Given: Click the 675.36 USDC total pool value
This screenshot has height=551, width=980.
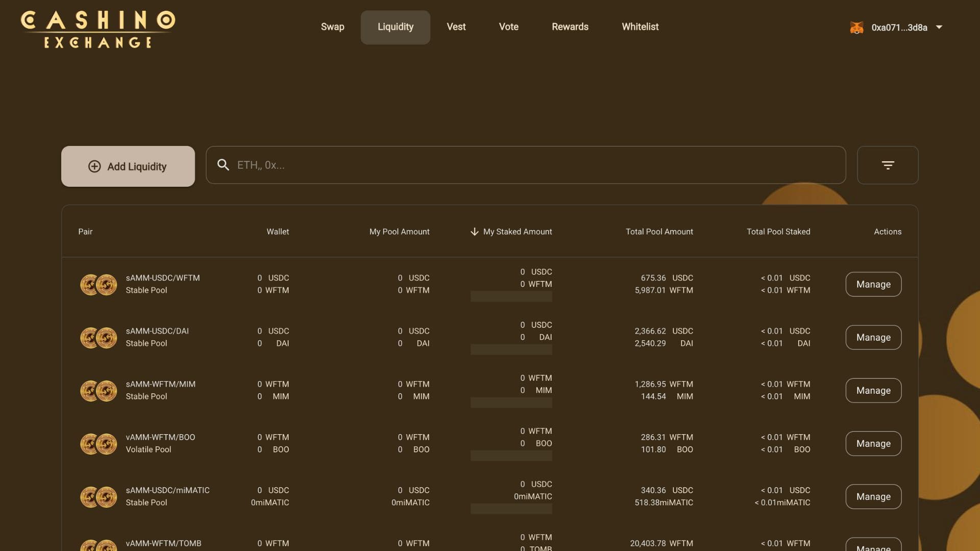Looking at the screenshot, I should 667,278.
